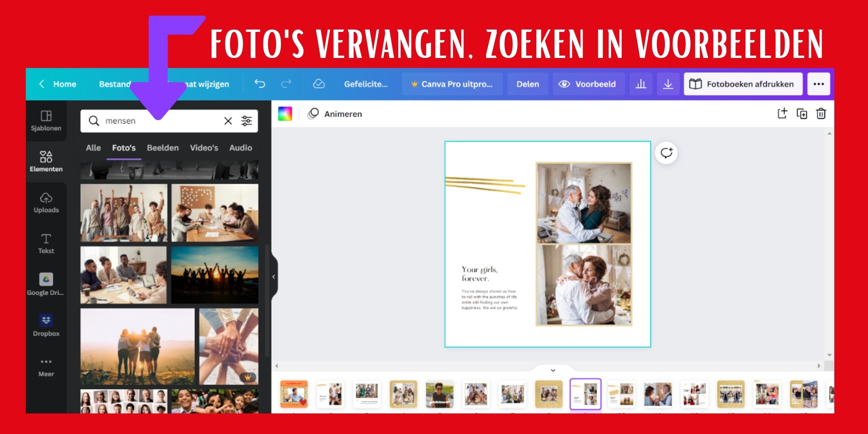Screen dimensions: 868x434
Task: Go back via the Home chevron
Action: pyautogui.click(x=42, y=84)
